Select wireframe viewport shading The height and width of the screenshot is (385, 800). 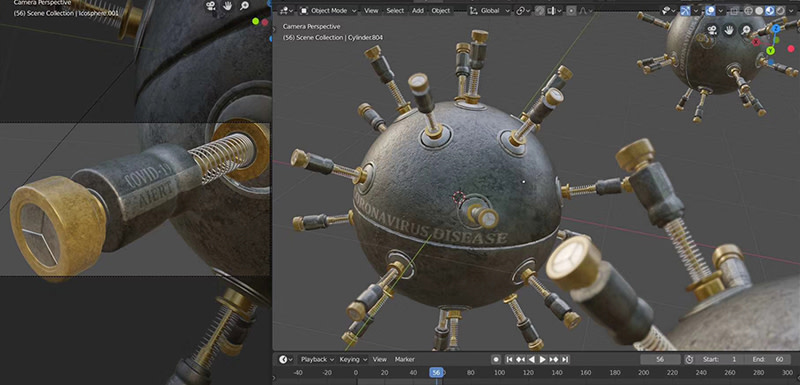pyautogui.click(x=748, y=10)
